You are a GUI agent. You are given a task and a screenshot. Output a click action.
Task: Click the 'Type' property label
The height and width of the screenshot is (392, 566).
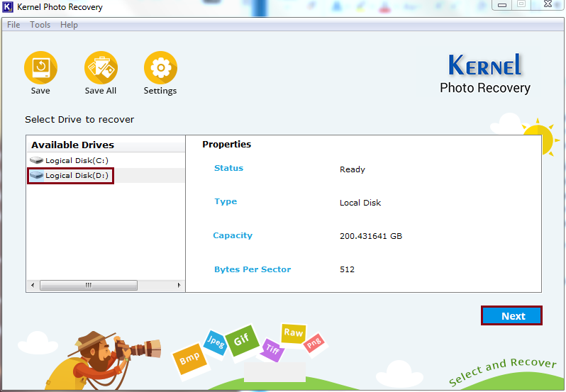coord(226,201)
